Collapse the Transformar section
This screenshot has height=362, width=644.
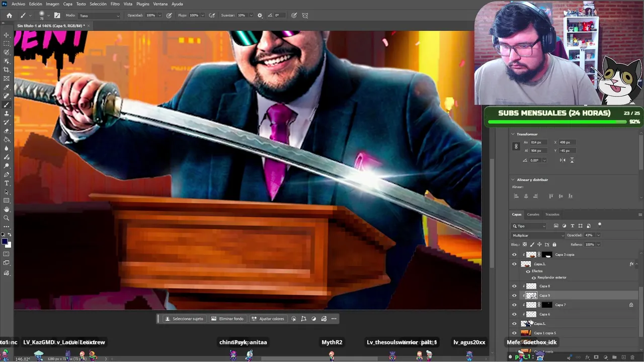513,134
